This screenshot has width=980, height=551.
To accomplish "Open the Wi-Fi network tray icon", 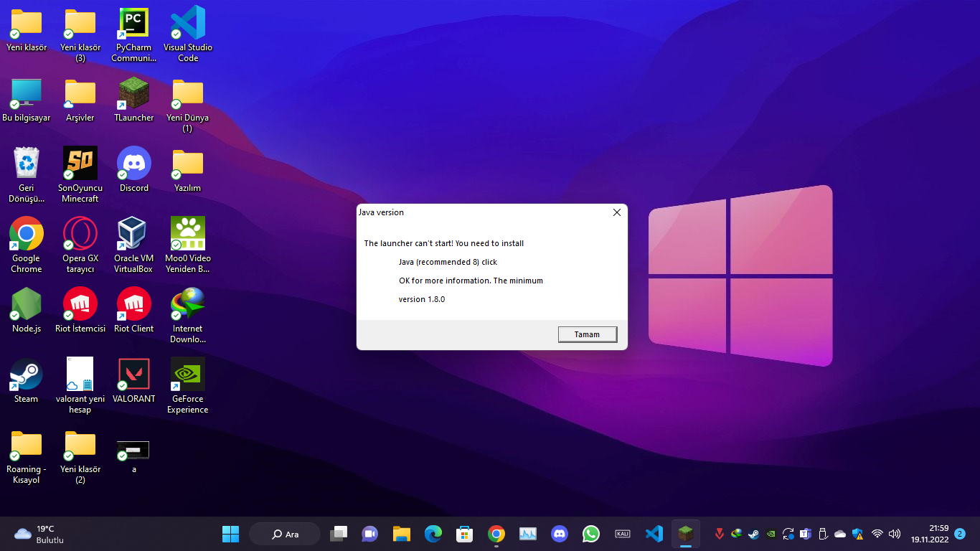I will pos(877,534).
